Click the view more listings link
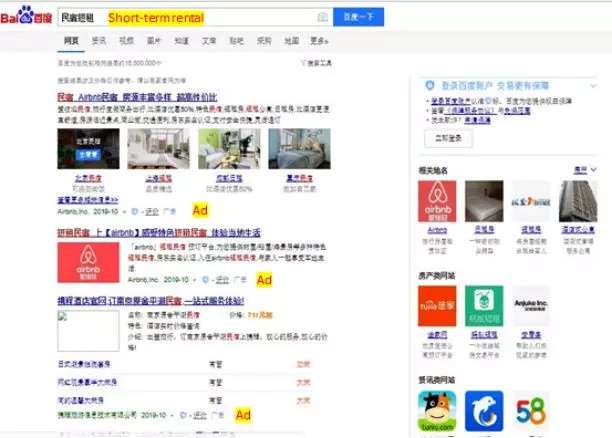The width and height of the screenshot is (612, 438). pyautogui.click(x=88, y=200)
